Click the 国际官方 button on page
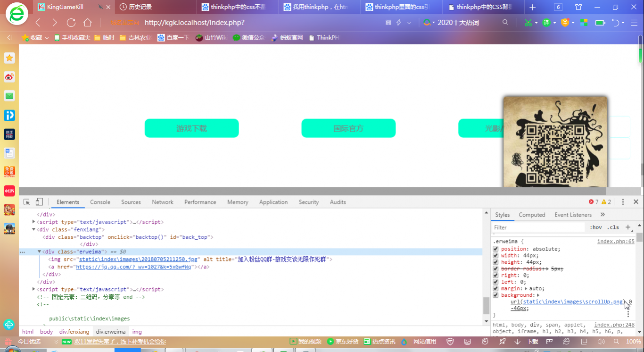Image resolution: width=644 pixels, height=352 pixels. pos(348,128)
